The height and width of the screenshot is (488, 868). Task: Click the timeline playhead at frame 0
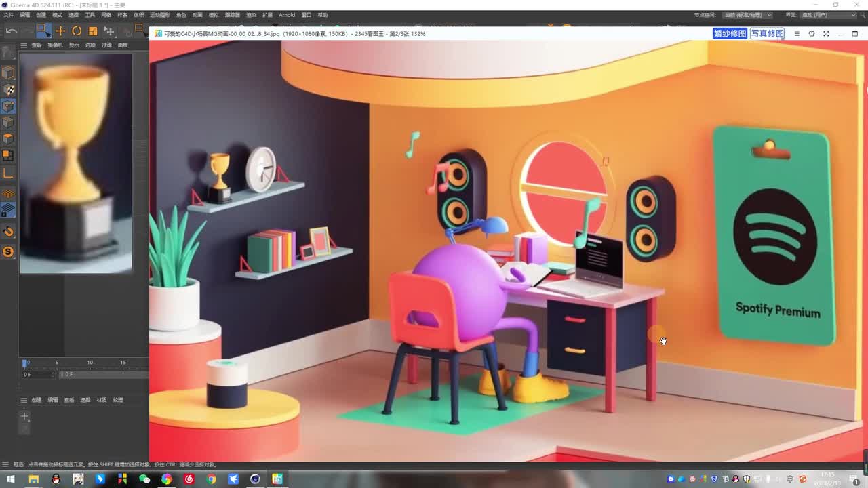click(25, 363)
